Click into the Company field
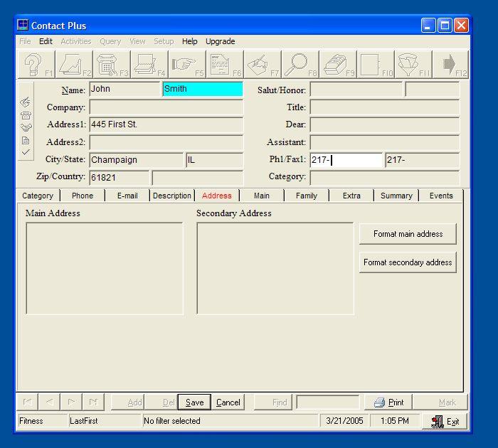 point(166,107)
